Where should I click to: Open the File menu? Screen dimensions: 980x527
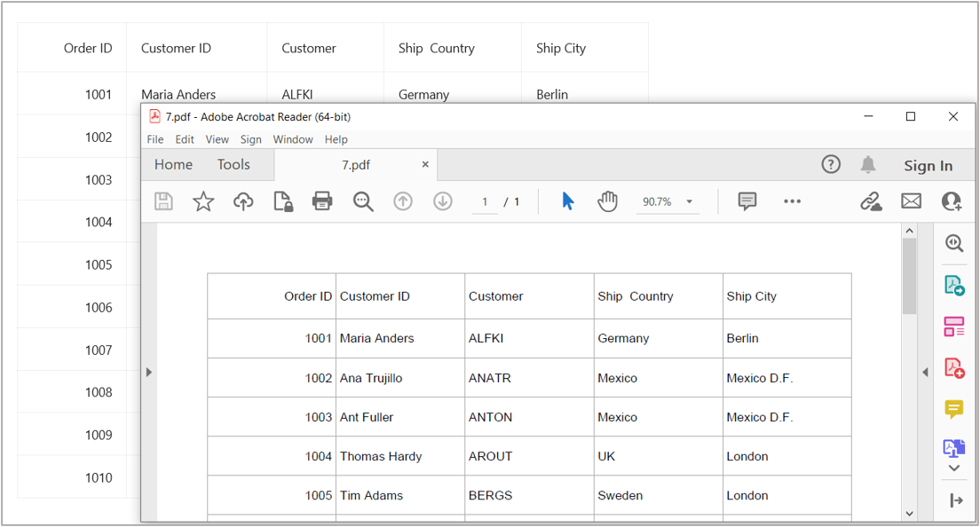tap(155, 139)
